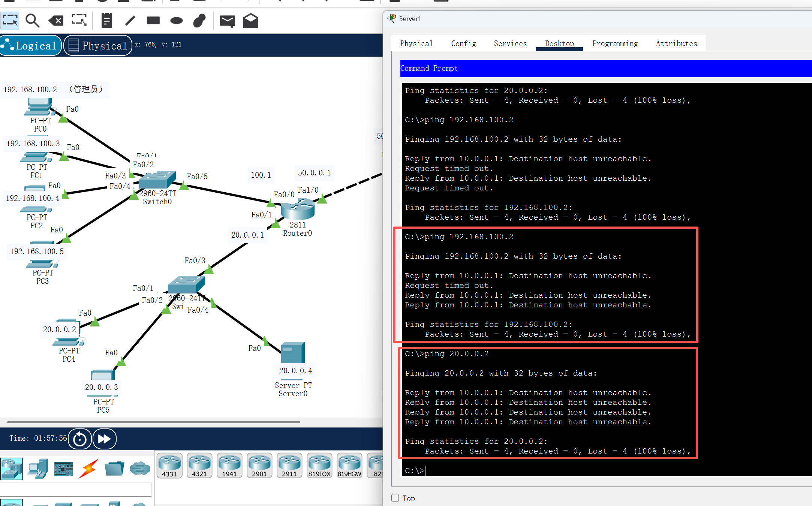Image resolution: width=812 pixels, height=506 pixels.
Task: Pick the 4331 router model
Action: pos(169,465)
